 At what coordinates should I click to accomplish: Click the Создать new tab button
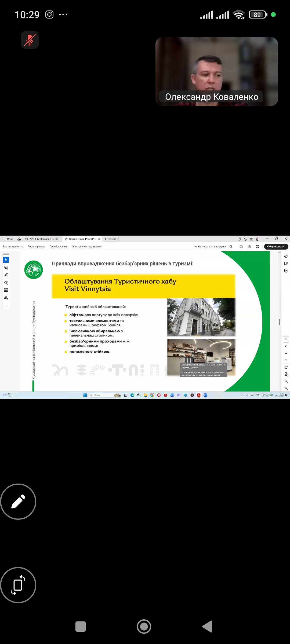(111, 239)
